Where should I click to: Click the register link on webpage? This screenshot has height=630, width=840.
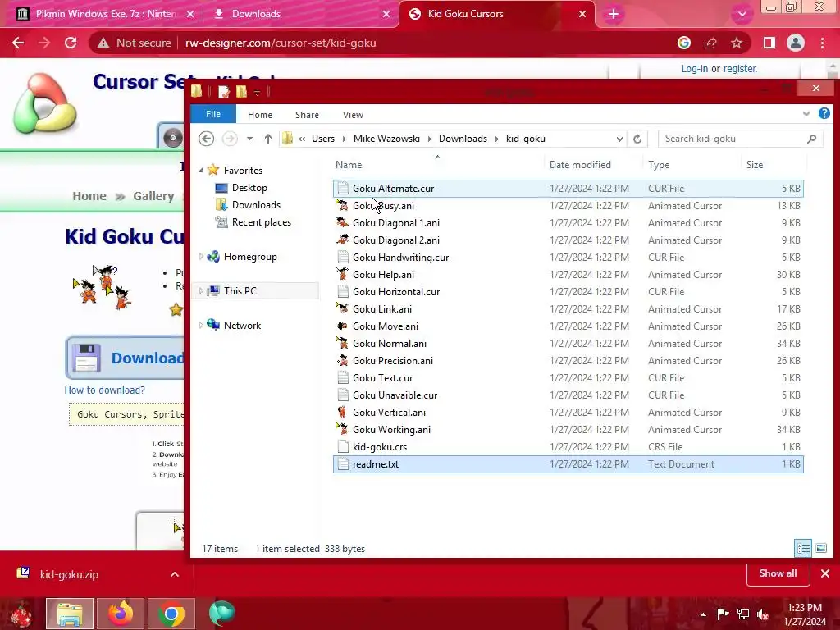tap(741, 69)
